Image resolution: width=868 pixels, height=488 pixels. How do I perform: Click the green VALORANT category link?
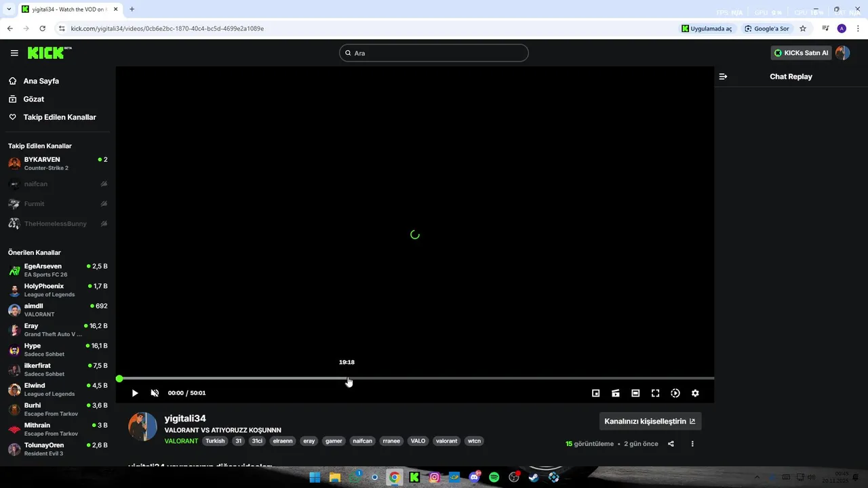pyautogui.click(x=181, y=441)
